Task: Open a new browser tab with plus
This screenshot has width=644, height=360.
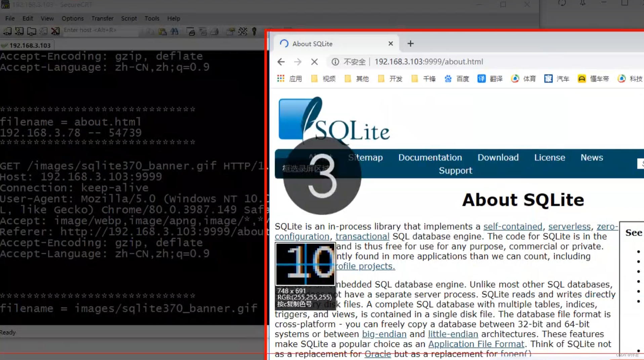Action: (x=411, y=44)
